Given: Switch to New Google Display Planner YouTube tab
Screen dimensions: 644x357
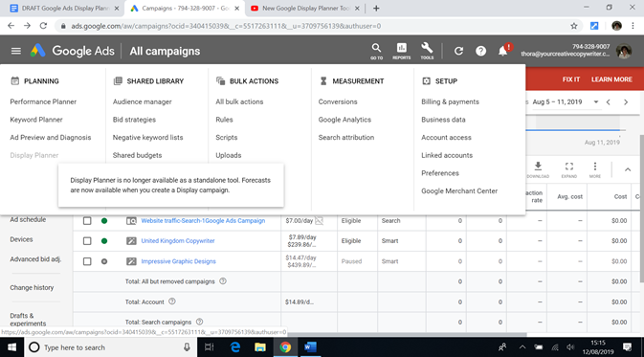Looking at the screenshot, I should [305, 9].
